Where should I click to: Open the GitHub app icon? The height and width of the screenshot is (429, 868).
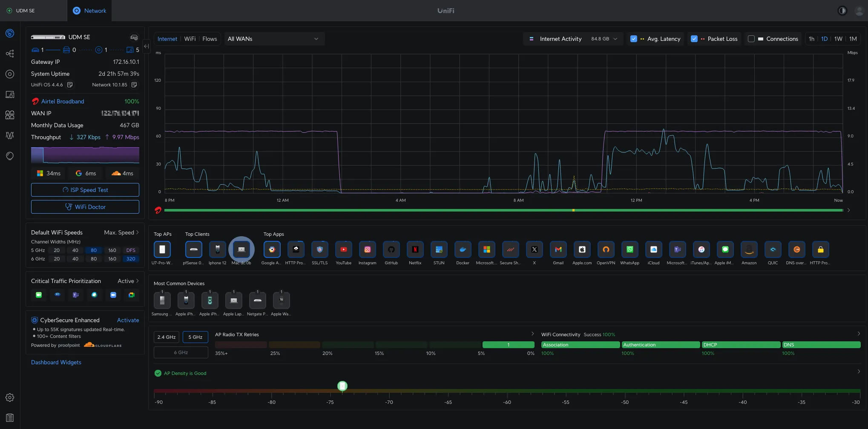[391, 250]
